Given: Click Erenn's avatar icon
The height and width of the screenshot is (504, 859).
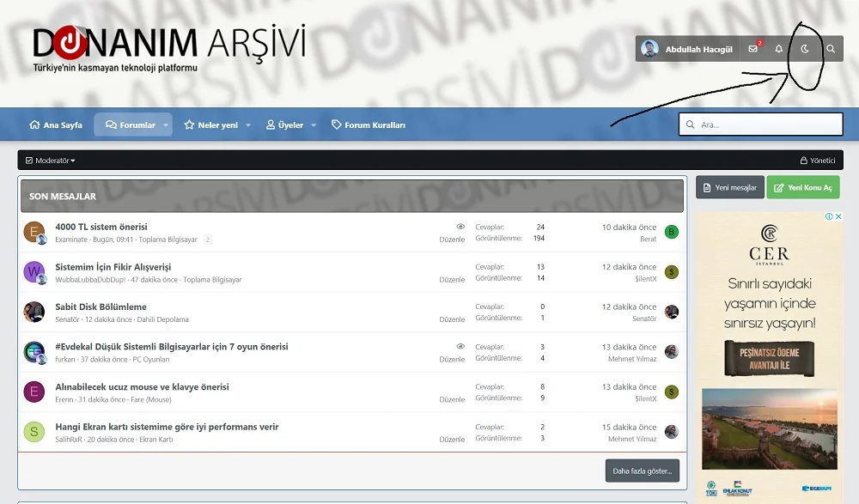Looking at the screenshot, I should pyautogui.click(x=34, y=392).
